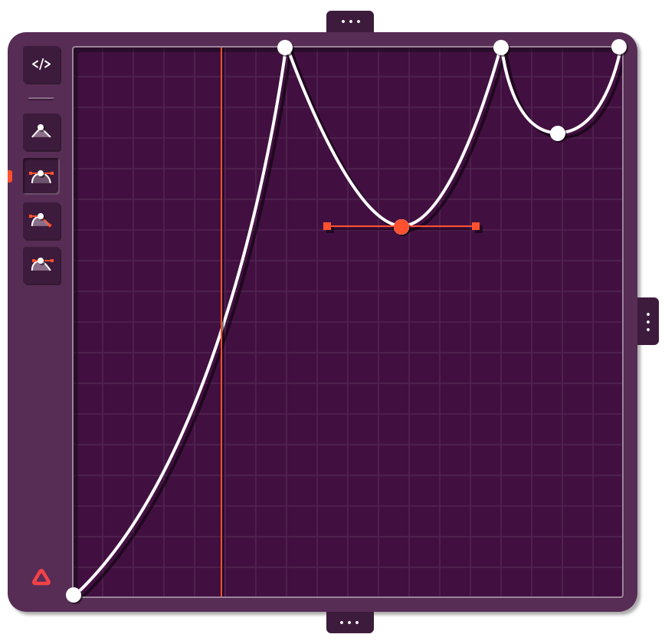
Task: Click the red triangle logo icon
Action: [41, 577]
